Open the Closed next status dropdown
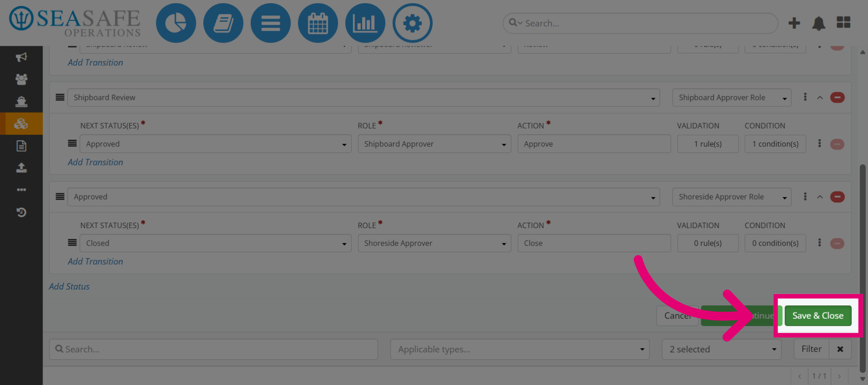The width and height of the screenshot is (868, 385). pyautogui.click(x=216, y=243)
